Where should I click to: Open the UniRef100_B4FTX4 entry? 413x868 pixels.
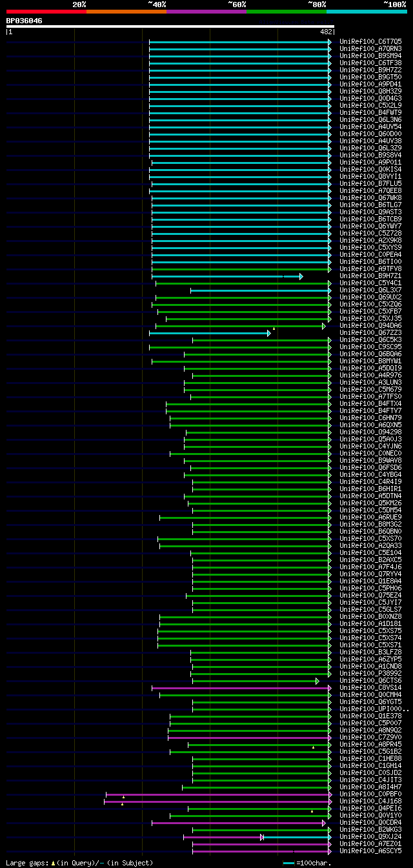pos(370,403)
